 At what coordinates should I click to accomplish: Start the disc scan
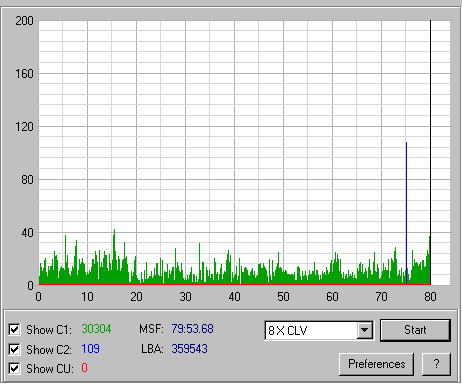click(415, 330)
